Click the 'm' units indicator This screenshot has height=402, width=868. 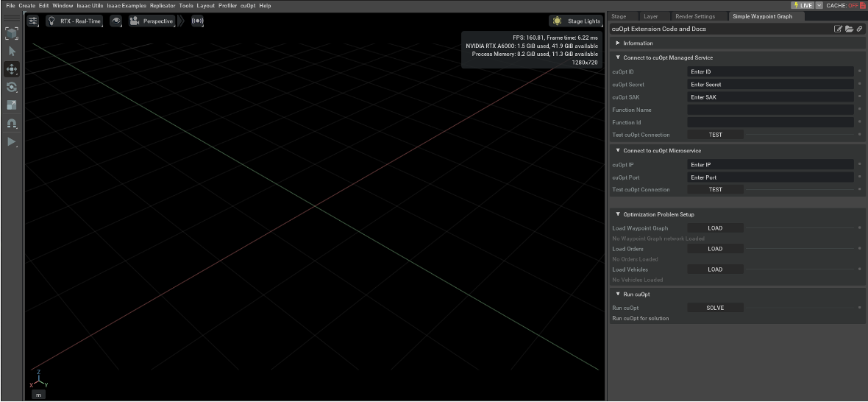click(x=38, y=395)
